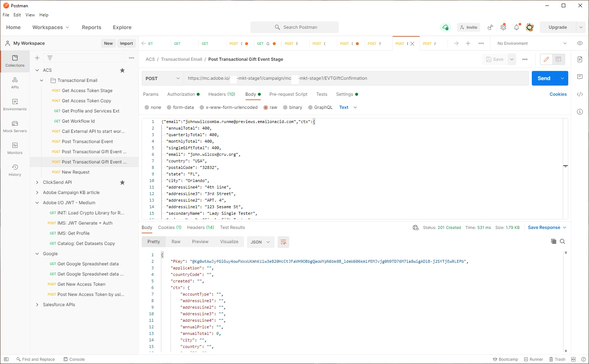Viewport: 589px width, 364px height.
Task: Collapse the ACS collection
Action: [x=37, y=70]
